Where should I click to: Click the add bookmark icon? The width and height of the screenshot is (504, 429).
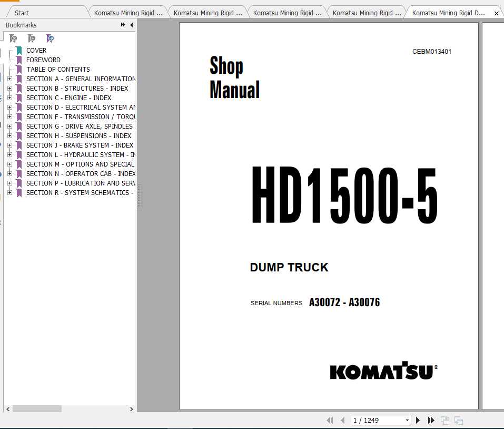click(x=32, y=38)
